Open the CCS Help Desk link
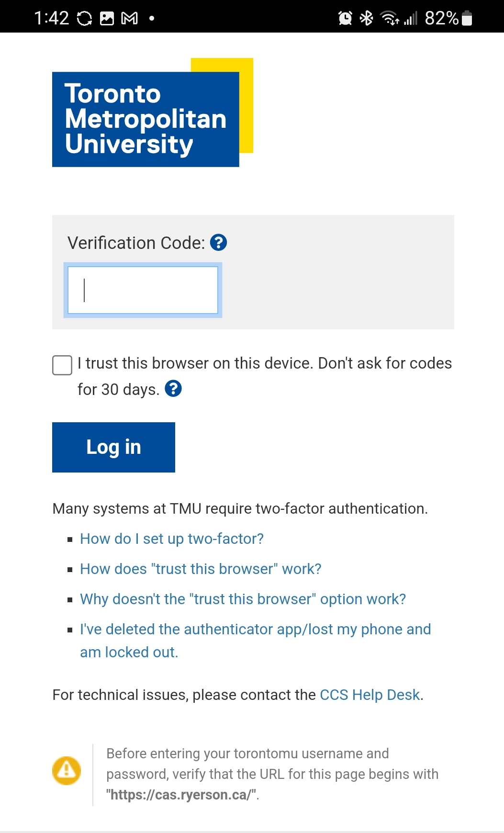Image resolution: width=504 pixels, height=833 pixels. (370, 695)
